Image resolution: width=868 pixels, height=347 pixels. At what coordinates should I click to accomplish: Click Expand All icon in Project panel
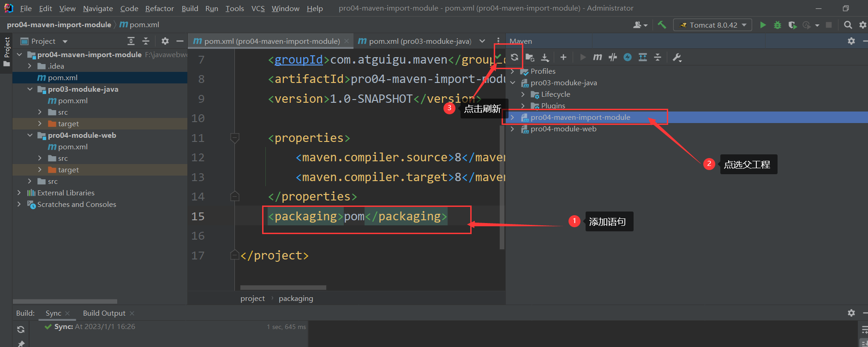click(131, 41)
